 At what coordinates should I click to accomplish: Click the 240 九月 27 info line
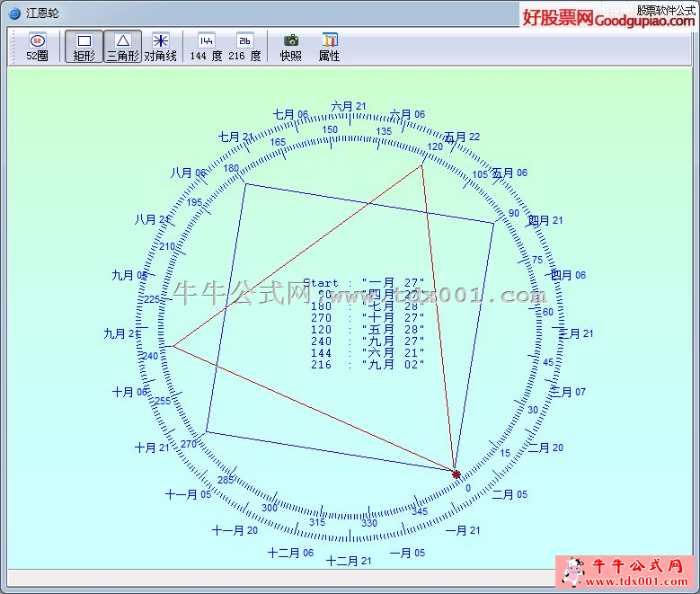(x=368, y=341)
